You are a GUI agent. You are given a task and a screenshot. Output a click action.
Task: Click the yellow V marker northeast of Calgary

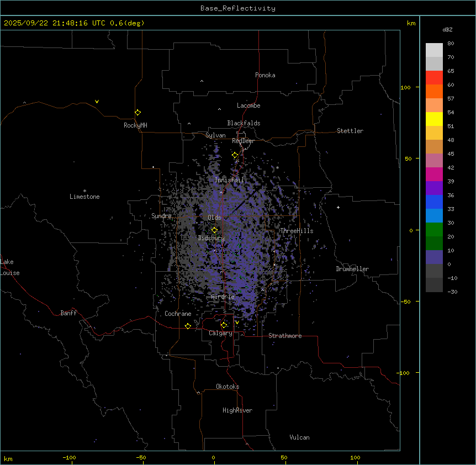point(237,323)
